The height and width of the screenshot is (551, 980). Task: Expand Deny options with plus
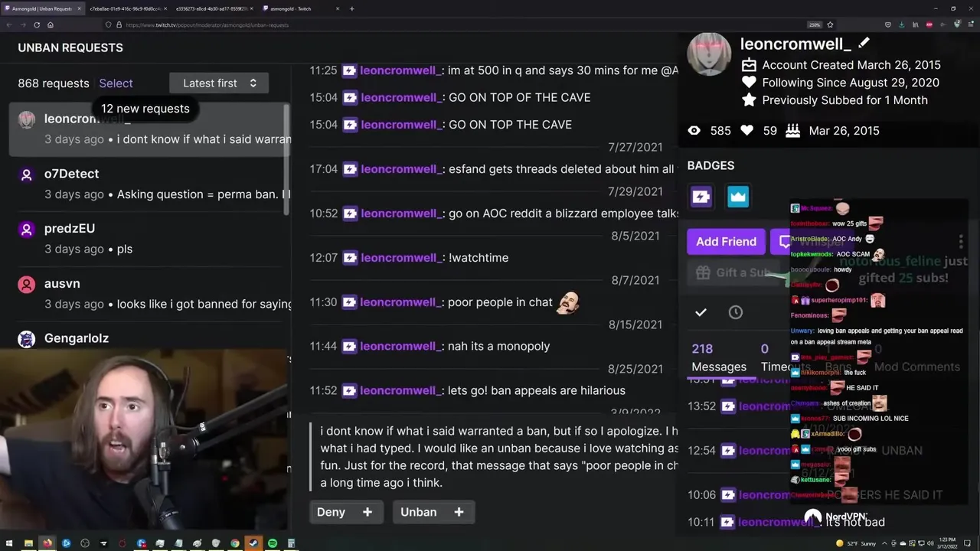[x=367, y=512]
